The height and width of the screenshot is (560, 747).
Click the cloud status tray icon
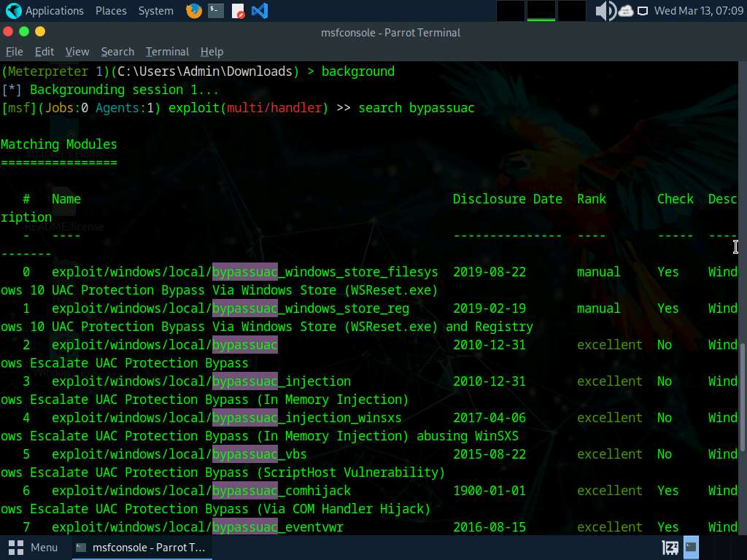[626, 11]
